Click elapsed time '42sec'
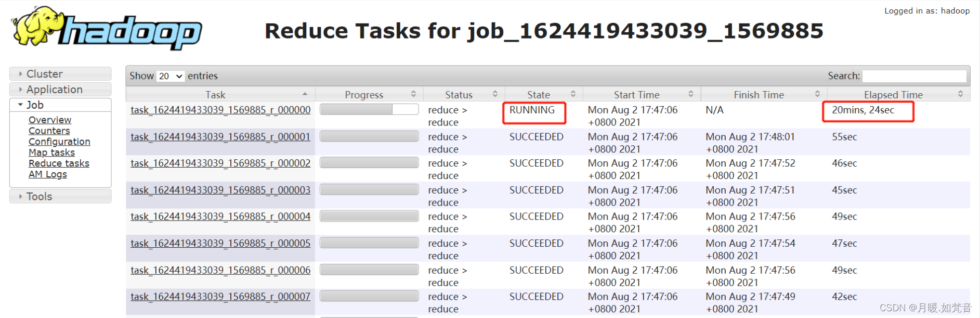Screen dimensions: 980x318 (844, 297)
